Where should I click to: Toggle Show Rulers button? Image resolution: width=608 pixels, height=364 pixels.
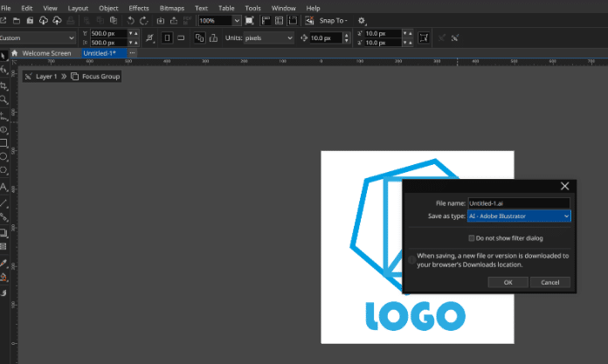[x=266, y=21]
